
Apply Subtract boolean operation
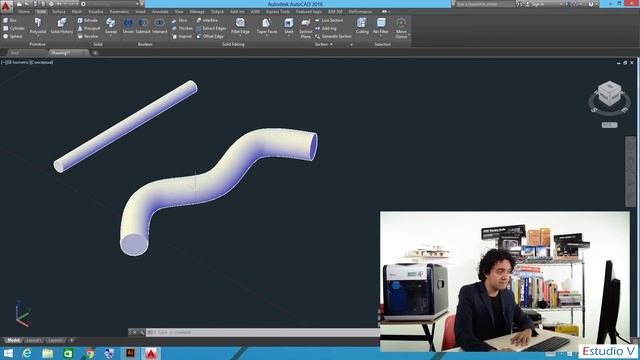[143, 26]
